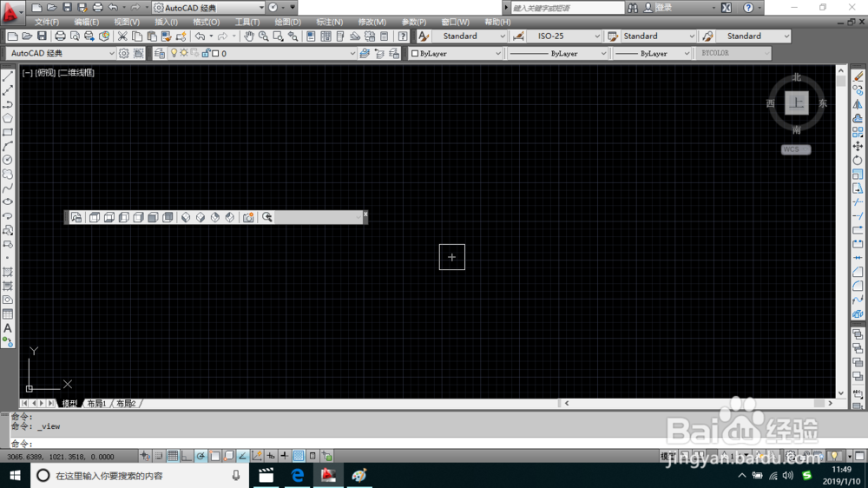Select the Erase tool in modify toolbar
Image resolution: width=868 pixels, height=488 pixels.
click(858, 76)
